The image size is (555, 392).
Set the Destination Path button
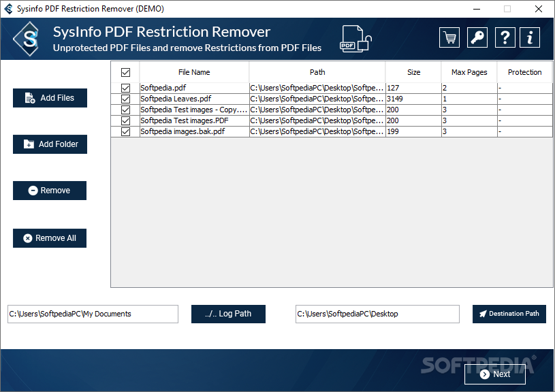(x=509, y=314)
